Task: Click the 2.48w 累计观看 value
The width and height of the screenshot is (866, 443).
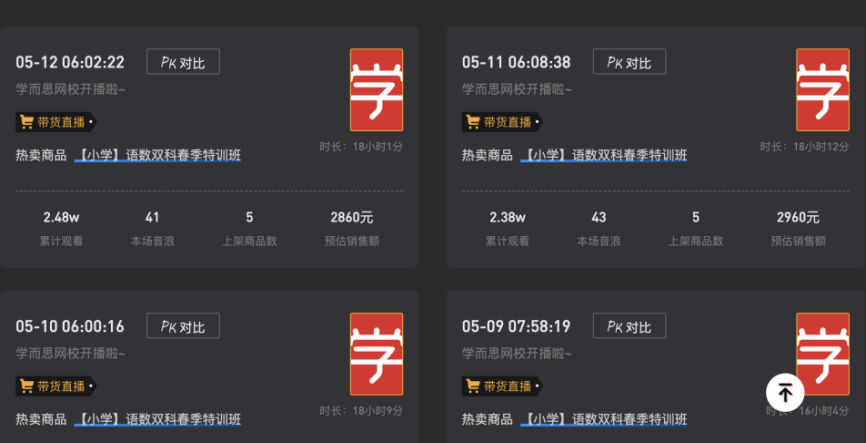Action: tap(61, 218)
